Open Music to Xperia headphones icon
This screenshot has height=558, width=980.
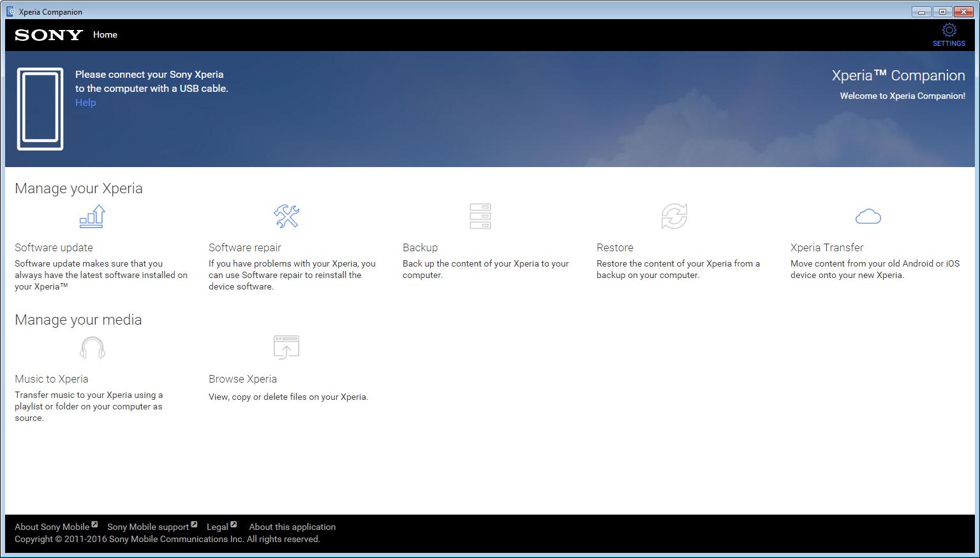[92, 348]
